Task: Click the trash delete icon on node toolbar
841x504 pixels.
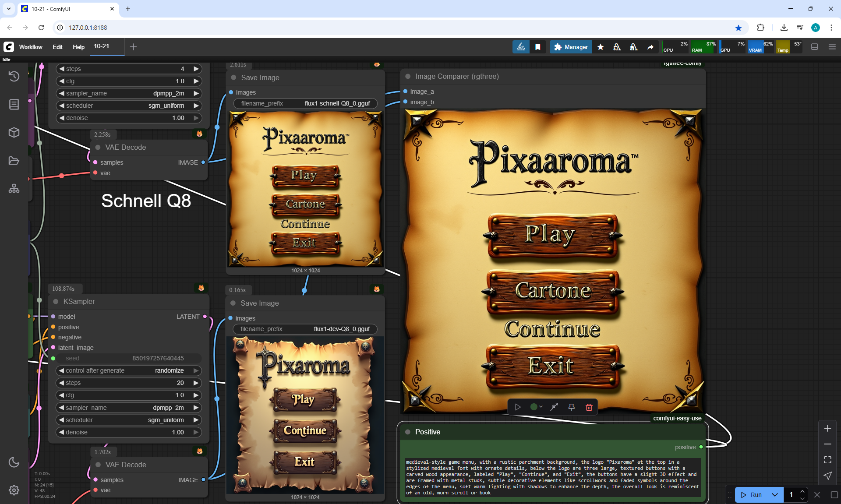Action: pyautogui.click(x=589, y=407)
